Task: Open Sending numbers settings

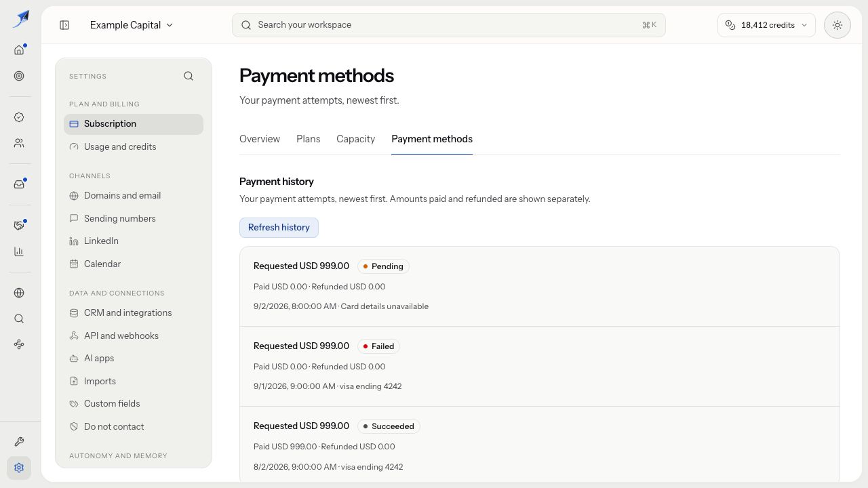Action: [134, 218]
